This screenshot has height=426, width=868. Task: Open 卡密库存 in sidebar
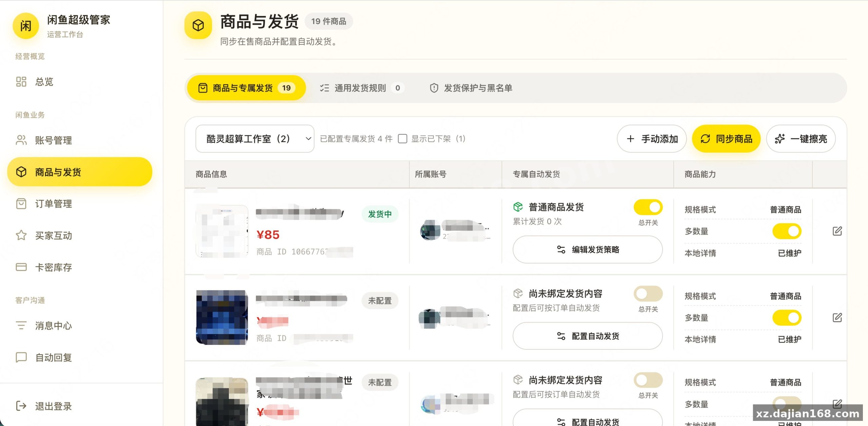[x=80, y=267]
